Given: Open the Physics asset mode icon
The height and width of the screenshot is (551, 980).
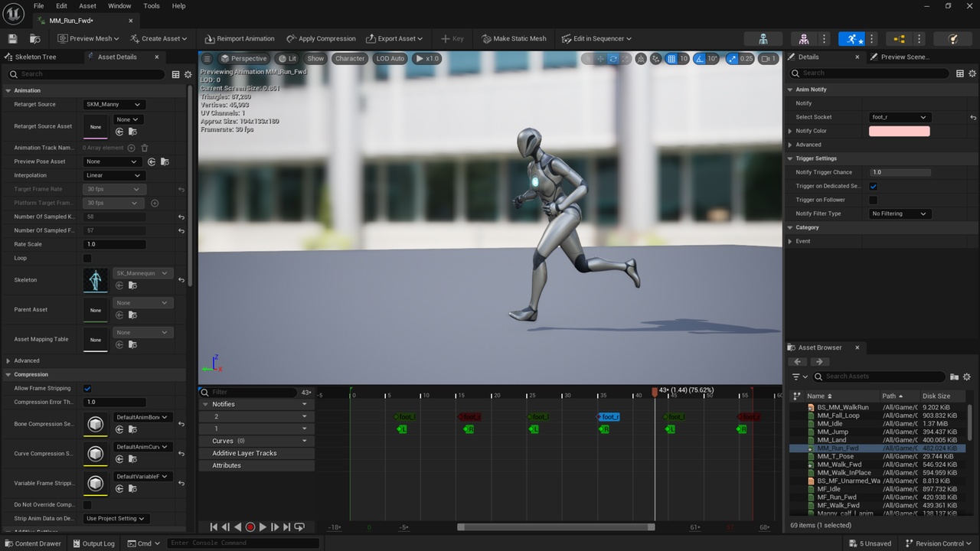Looking at the screenshot, I should pyautogui.click(x=953, y=38).
